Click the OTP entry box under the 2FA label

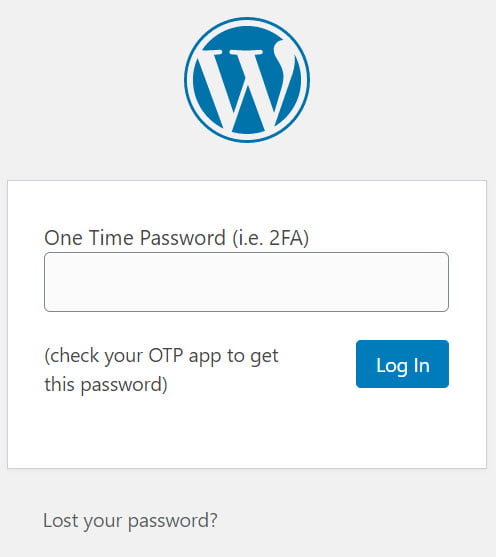tap(246, 282)
